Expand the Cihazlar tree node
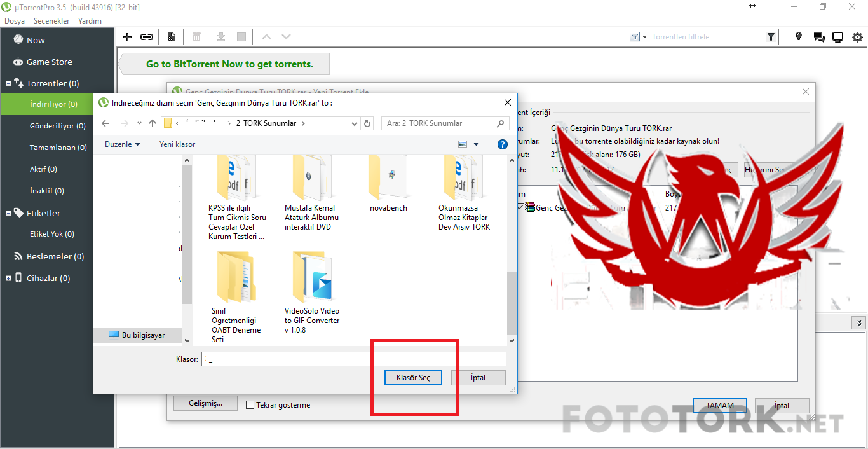 (x=8, y=278)
